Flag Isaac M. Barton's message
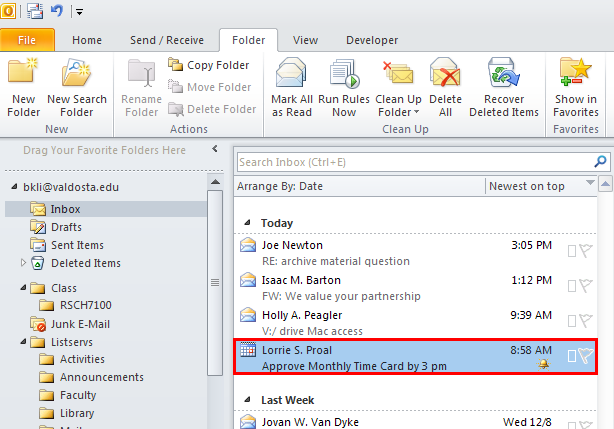 586,286
